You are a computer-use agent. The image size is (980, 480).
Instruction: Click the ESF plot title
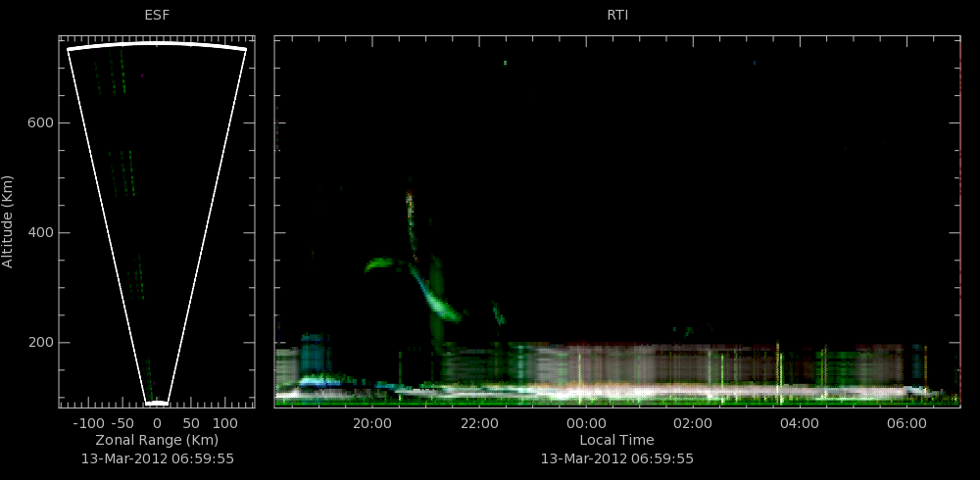tap(157, 16)
